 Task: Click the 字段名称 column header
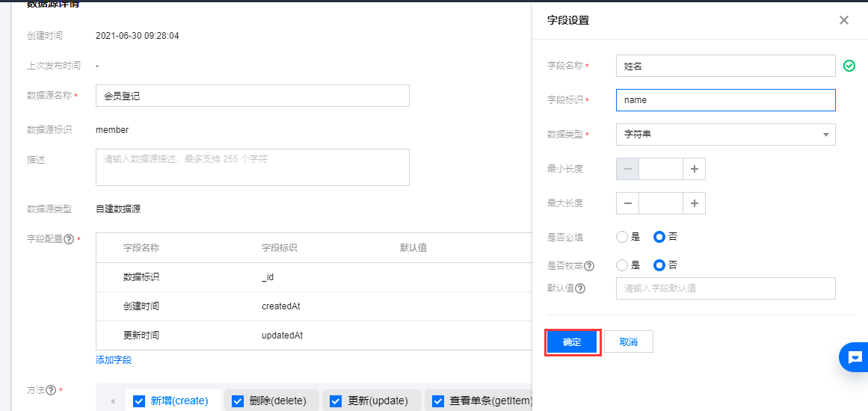[x=141, y=247]
